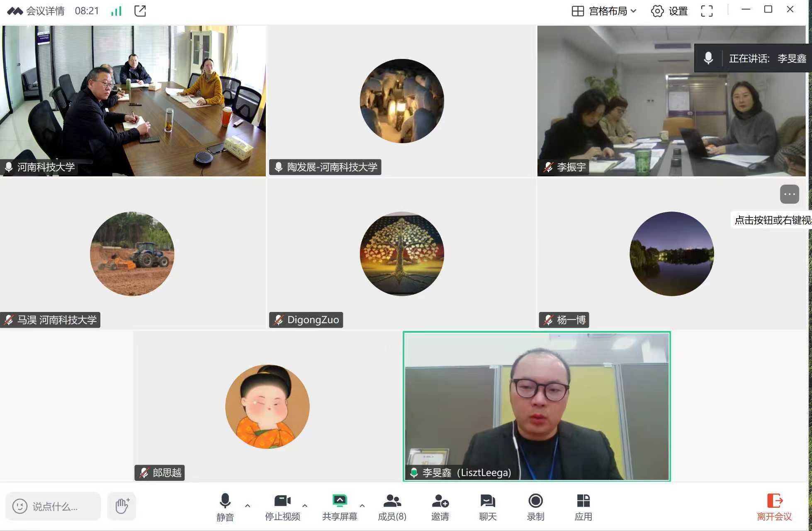The height and width of the screenshot is (531, 812).
Task: Open 设置 settings
Action: click(669, 11)
